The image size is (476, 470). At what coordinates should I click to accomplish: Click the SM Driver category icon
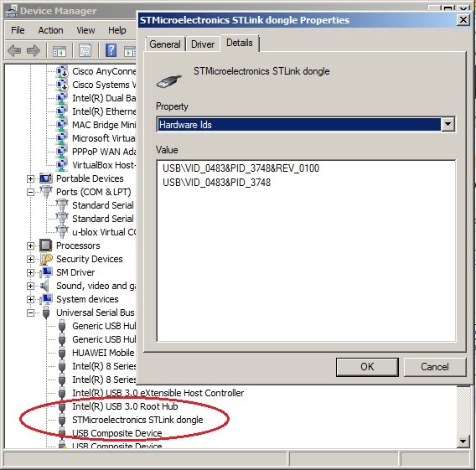pyautogui.click(x=46, y=272)
